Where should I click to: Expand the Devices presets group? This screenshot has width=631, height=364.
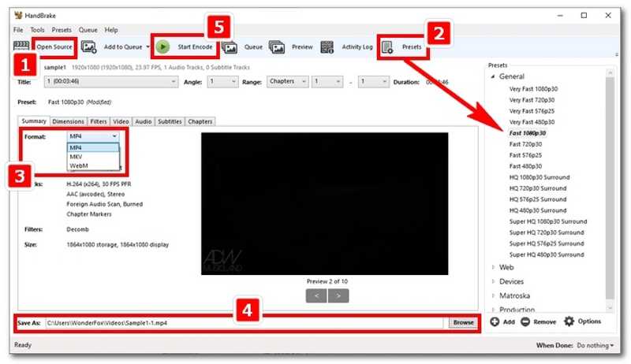click(493, 281)
